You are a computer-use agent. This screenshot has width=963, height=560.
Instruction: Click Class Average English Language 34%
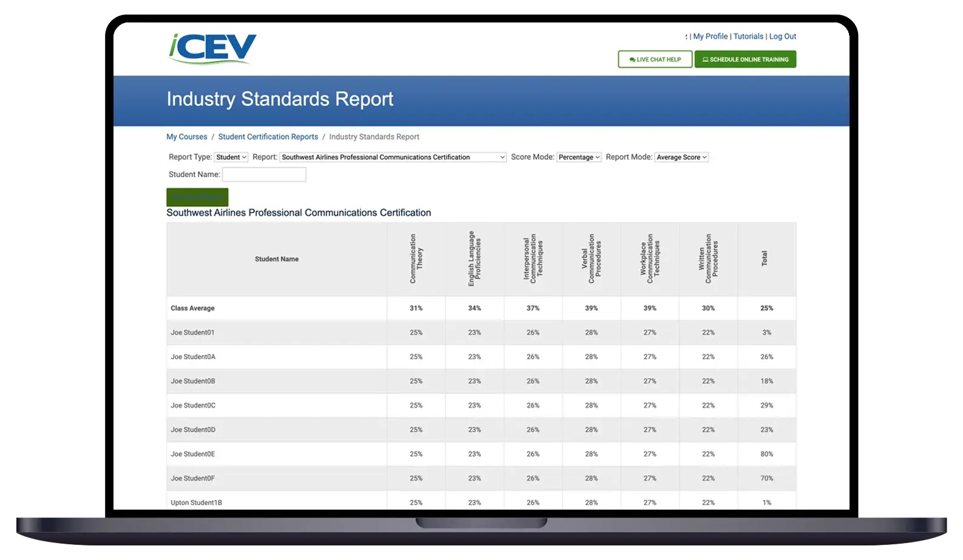click(475, 308)
